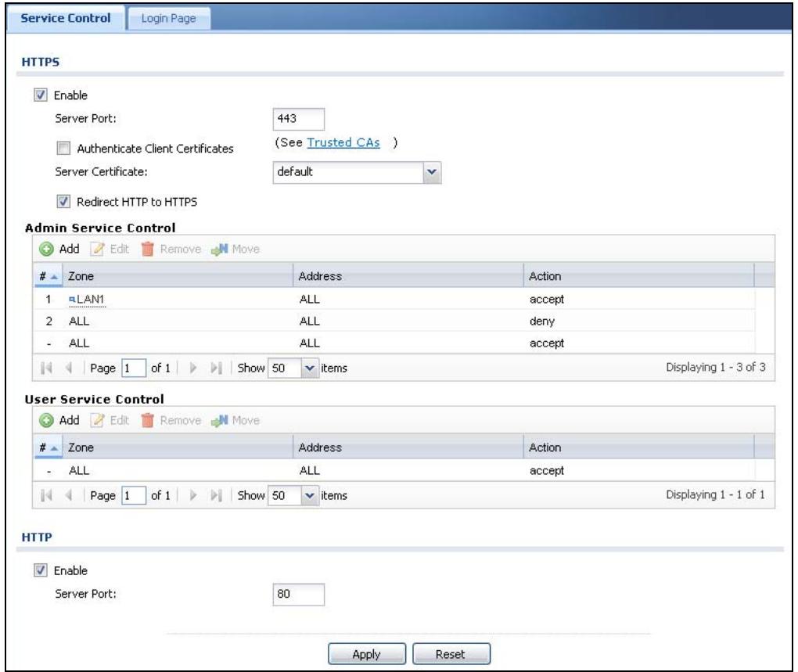This screenshot has height=672, width=798.
Task: Go to last page in User Service Control
Action: tap(216, 495)
